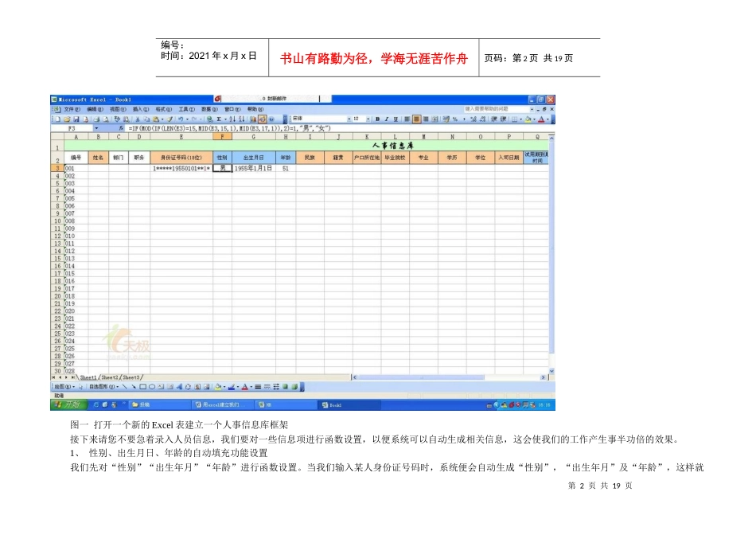Open the 自选图形 AutoShapes menu
Viewport: 756px width, 535px height.
point(103,387)
